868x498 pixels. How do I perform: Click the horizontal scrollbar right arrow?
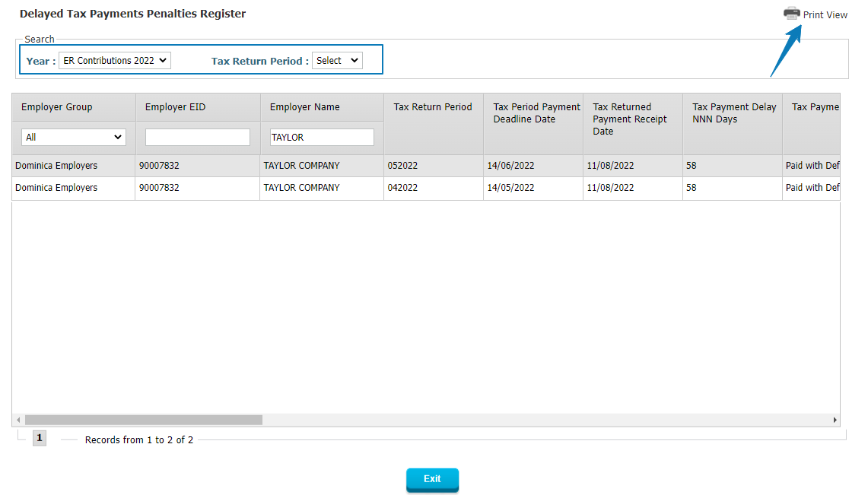pyautogui.click(x=835, y=420)
